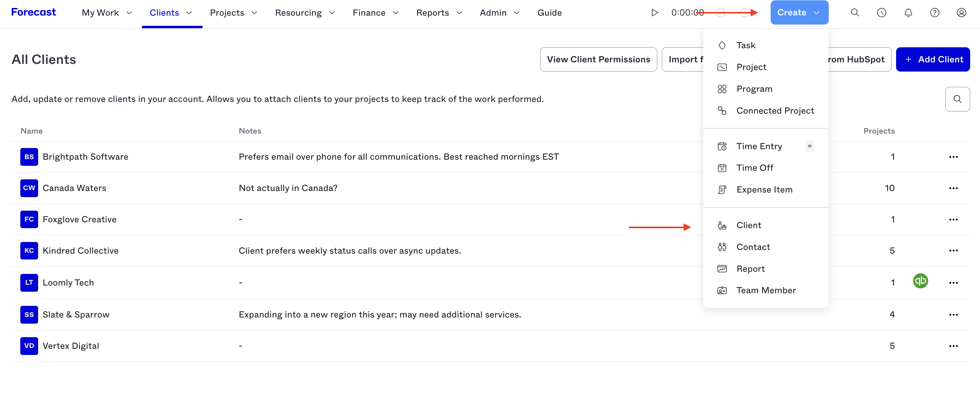Expand the My Work dropdown
Screen dimensions: 980x417
[129, 13]
